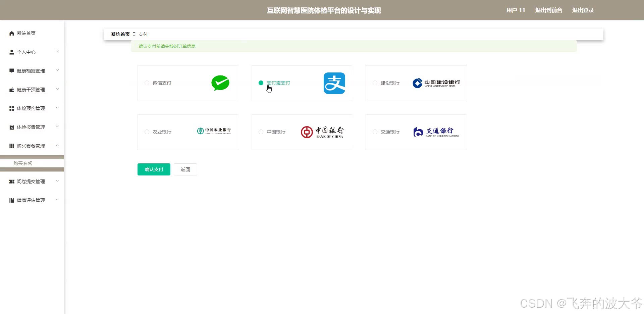The height and width of the screenshot is (314, 644).
Task: Open the 购买套餐管理 menu label
Action: pos(31,146)
